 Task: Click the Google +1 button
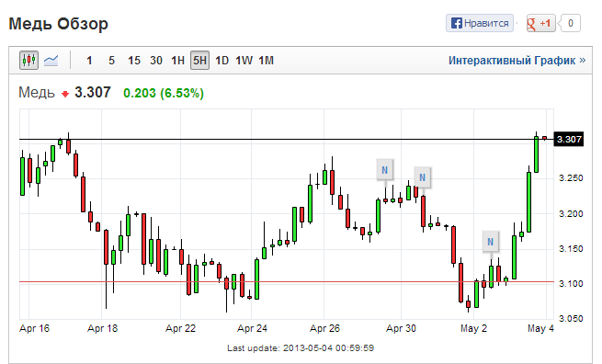coord(541,23)
